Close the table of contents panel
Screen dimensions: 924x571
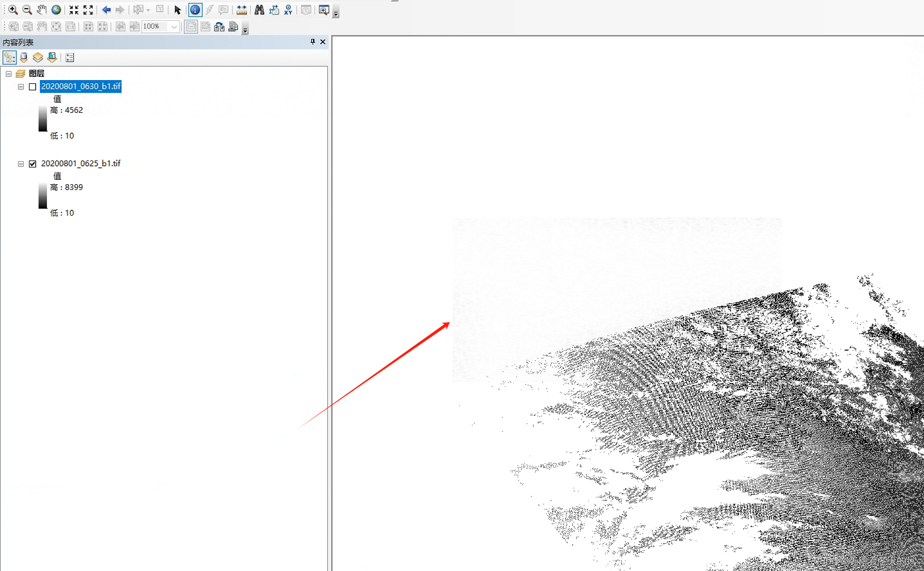coord(323,42)
